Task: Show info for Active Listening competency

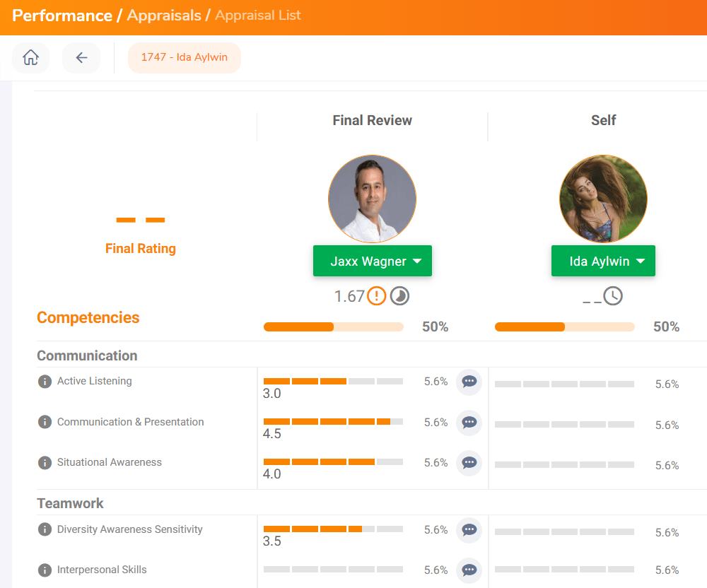Action: pyautogui.click(x=45, y=382)
